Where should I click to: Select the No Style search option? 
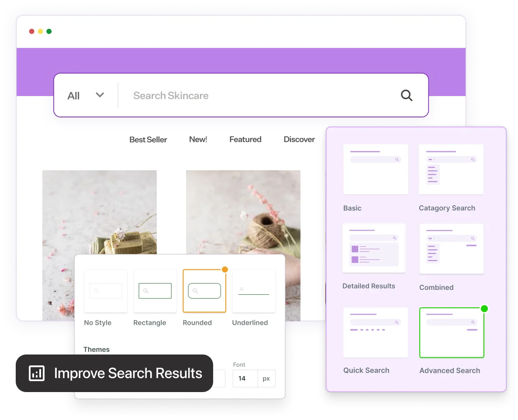tap(106, 290)
